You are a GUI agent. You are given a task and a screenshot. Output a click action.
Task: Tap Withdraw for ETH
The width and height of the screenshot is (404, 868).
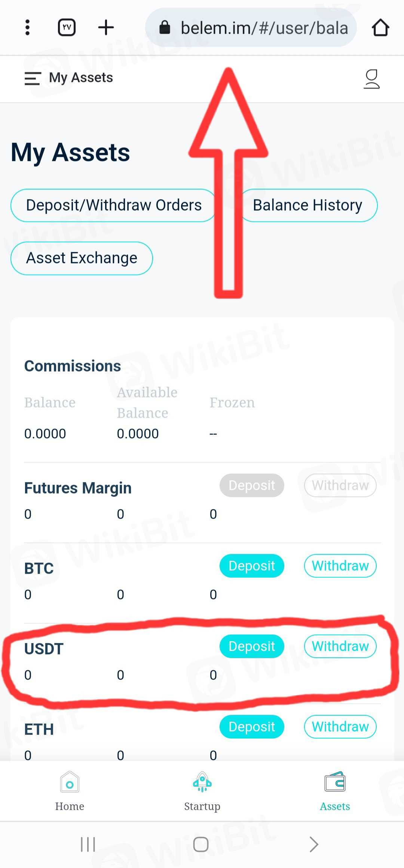340,727
